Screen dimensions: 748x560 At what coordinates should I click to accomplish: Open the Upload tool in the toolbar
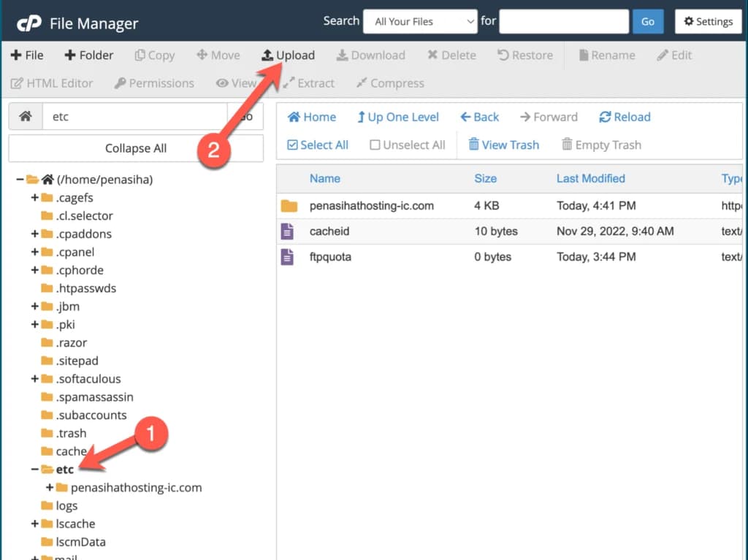(289, 55)
